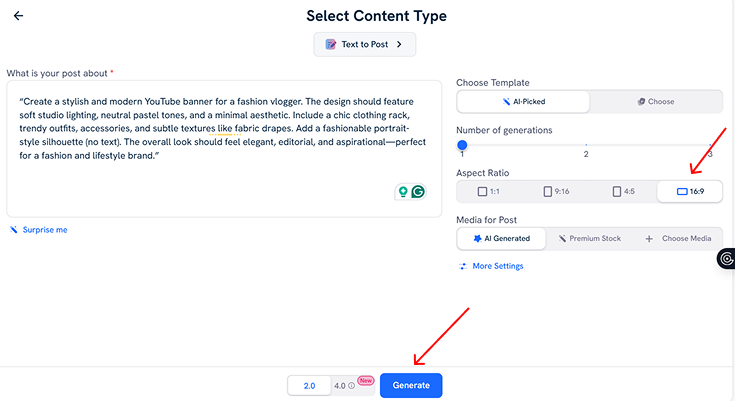Viewport: 735px width, 401px height.
Task: Select the 9:16 aspect ratio
Action: click(556, 191)
